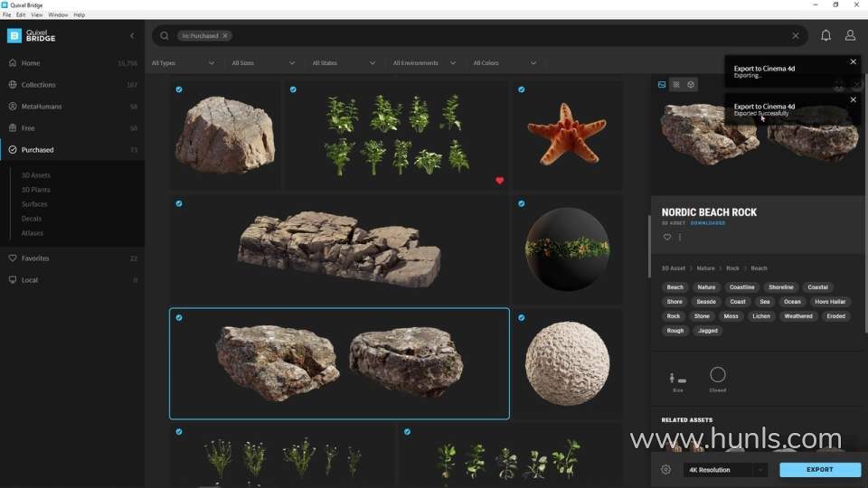Click the search magnifier icon

click(x=165, y=36)
